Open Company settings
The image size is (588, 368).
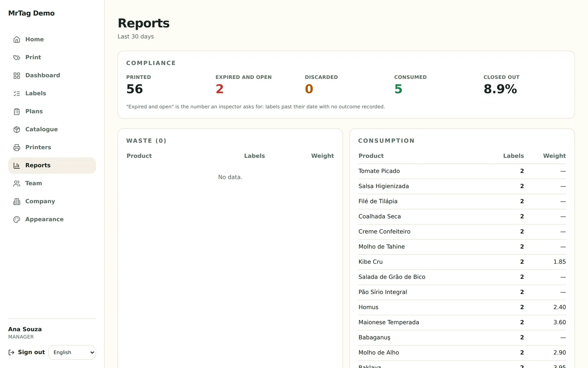pos(52,201)
